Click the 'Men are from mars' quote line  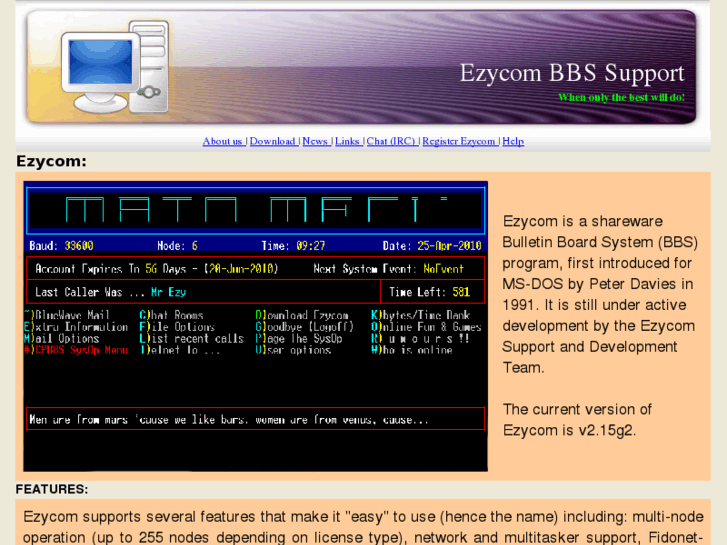(x=229, y=420)
